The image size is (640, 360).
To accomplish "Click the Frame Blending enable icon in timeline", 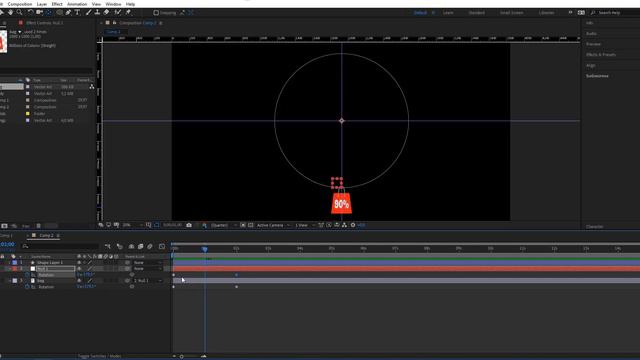I will pyautogui.click(x=140, y=247).
